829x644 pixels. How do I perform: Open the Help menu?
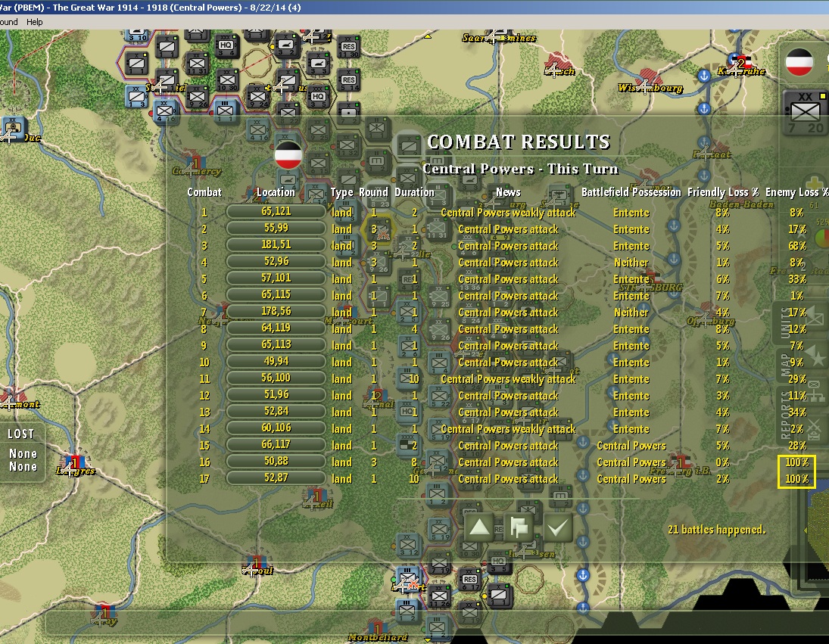pos(34,22)
